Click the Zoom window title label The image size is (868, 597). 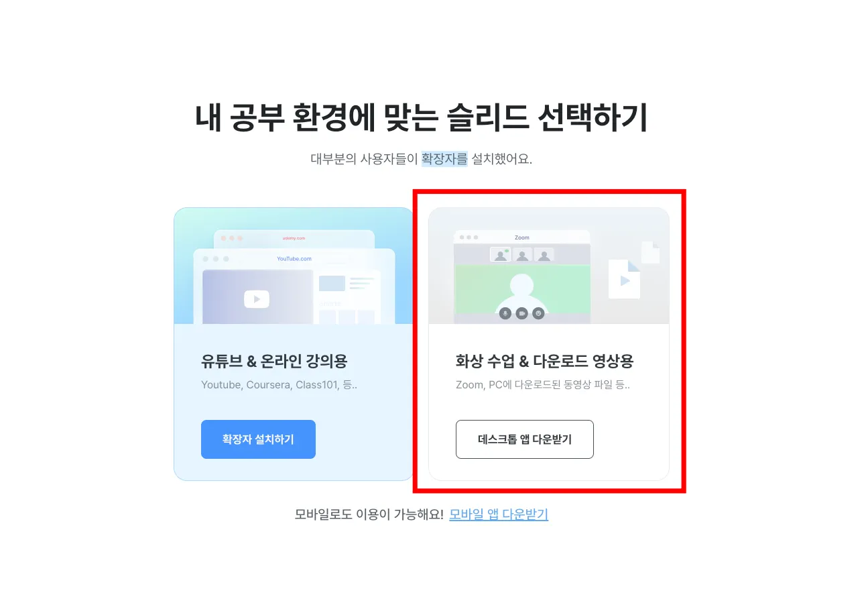coord(522,237)
